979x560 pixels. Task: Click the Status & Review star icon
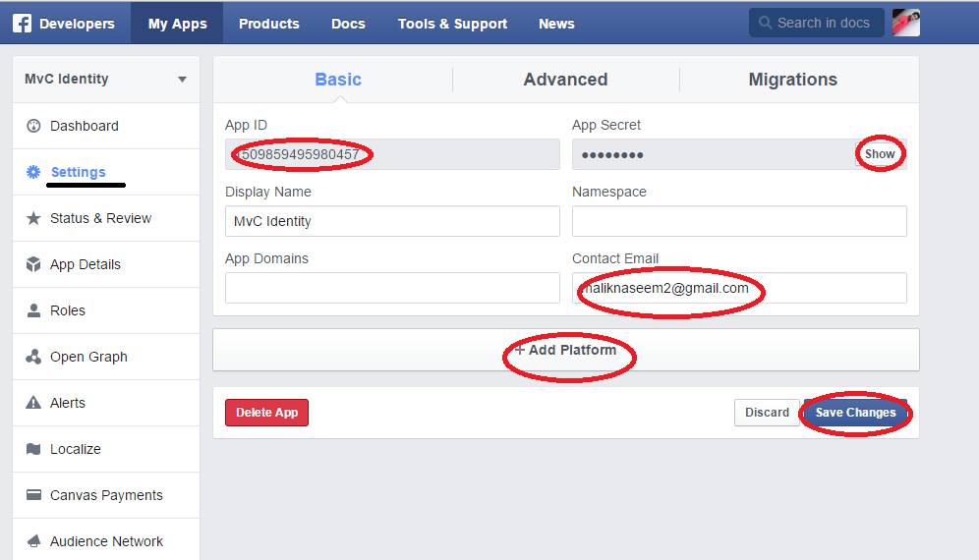click(x=33, y=218)
